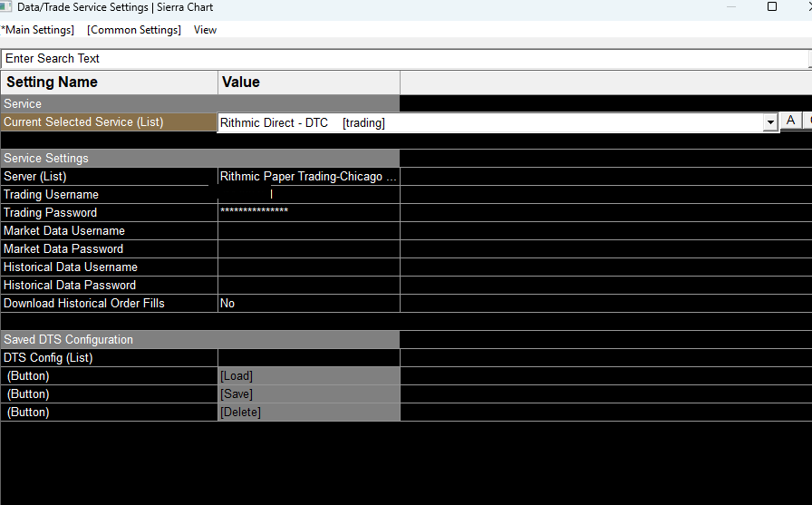The height and width of the screenshot is (505, 812).
Task: Click the [Load] button
Action: [309, 376]
